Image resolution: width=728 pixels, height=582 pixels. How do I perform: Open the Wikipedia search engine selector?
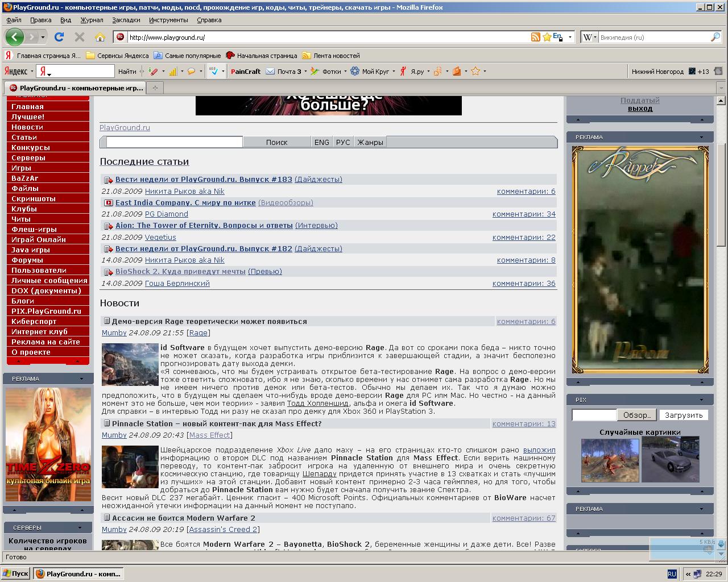click(589, 37)
